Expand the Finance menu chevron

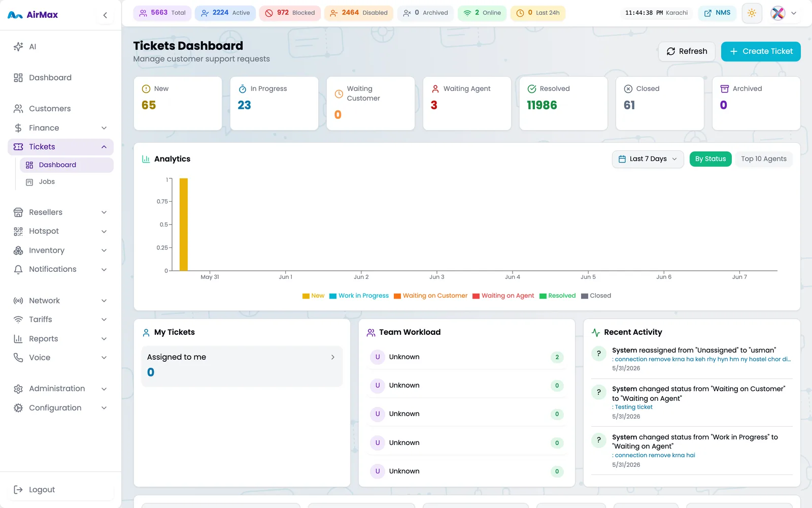coord(104,128)
